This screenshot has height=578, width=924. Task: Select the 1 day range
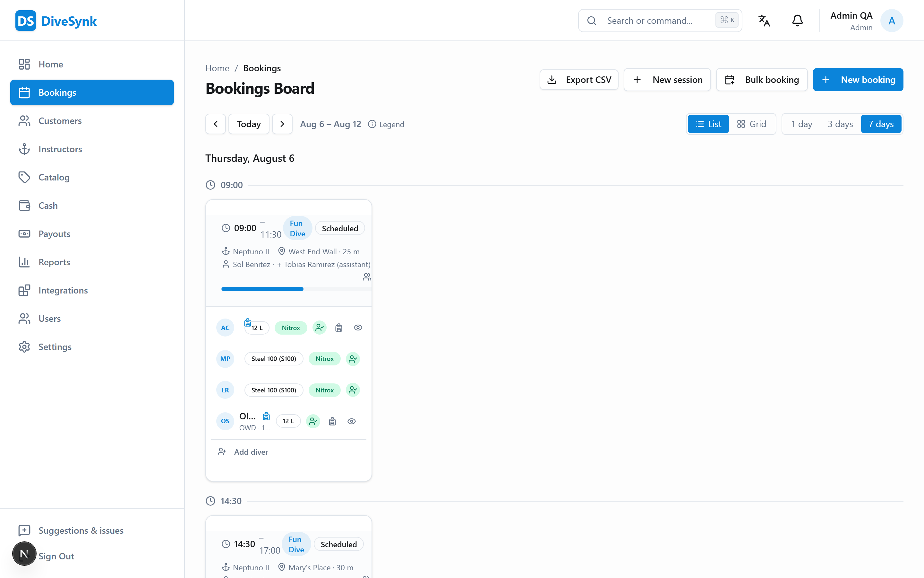coord(801,124)
